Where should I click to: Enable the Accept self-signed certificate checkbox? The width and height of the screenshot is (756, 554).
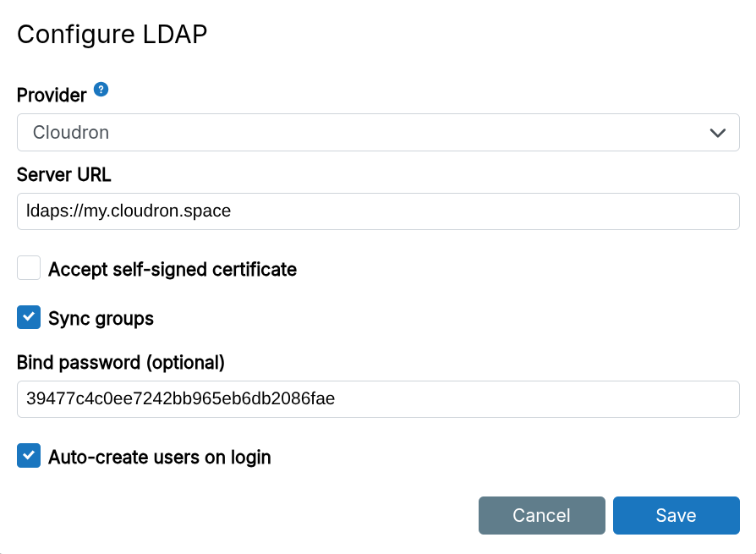pos(28,267)
